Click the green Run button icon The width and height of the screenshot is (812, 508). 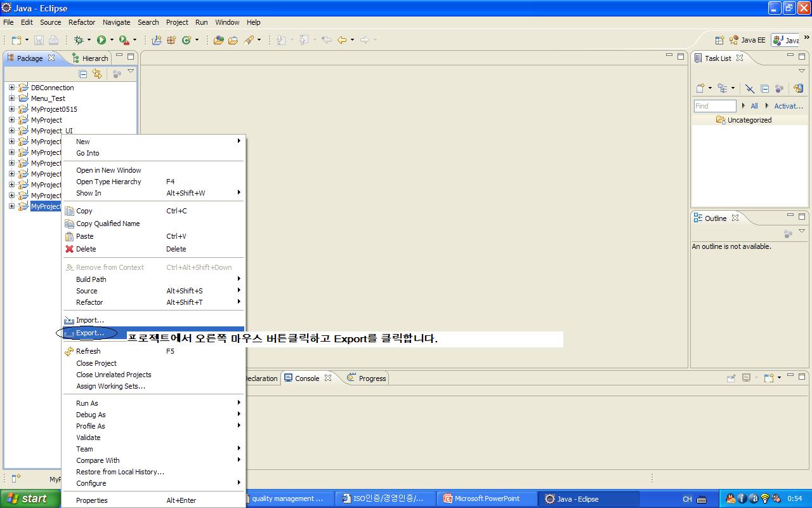click(x=101, y=40)
